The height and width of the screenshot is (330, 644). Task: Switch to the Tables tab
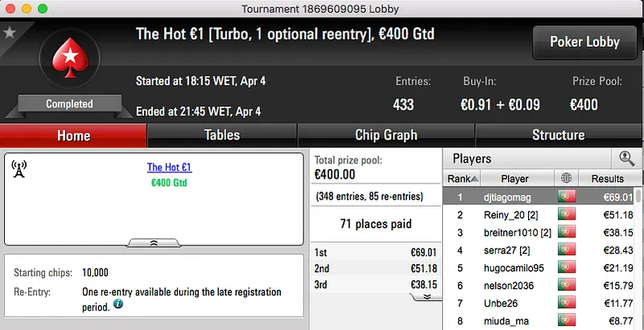click(x=221, y=135)
